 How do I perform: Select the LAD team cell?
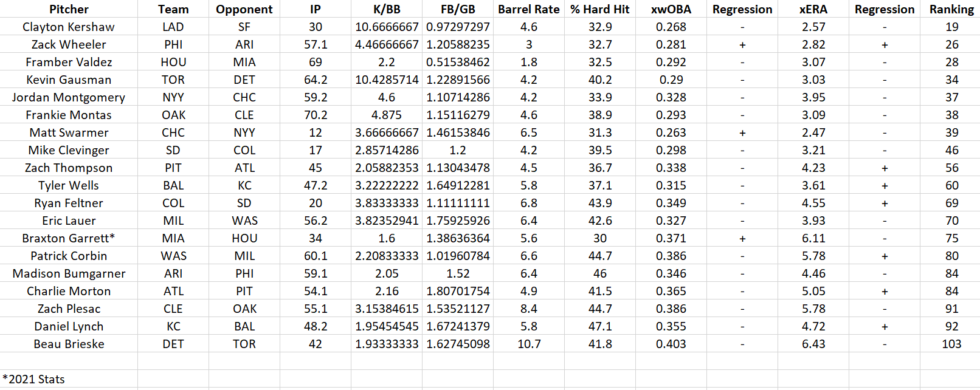[173, 27]
